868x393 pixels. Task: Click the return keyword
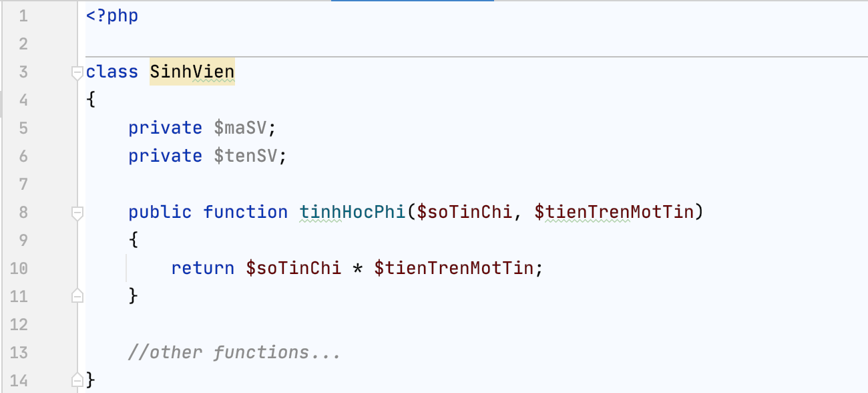click(203, 268)
